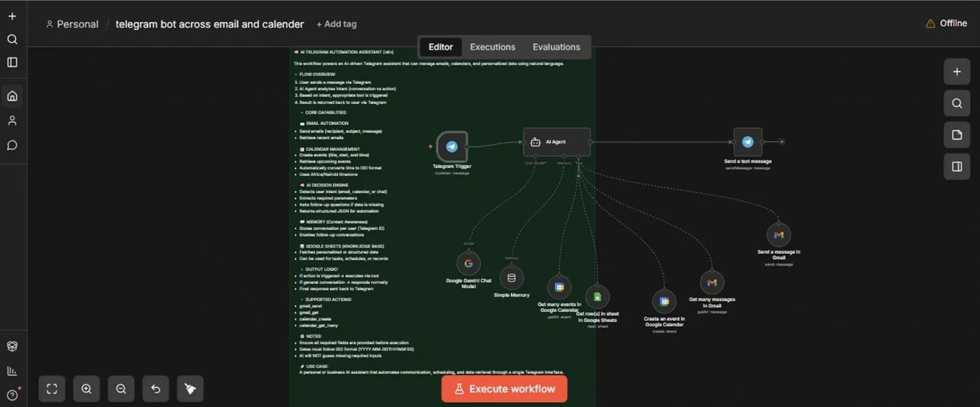The image size is (980, 407).
Task: Click the sticky note heading AI TELEGRAM AUTOMATION ASSISTANT
Action: (x=344, y=52)
